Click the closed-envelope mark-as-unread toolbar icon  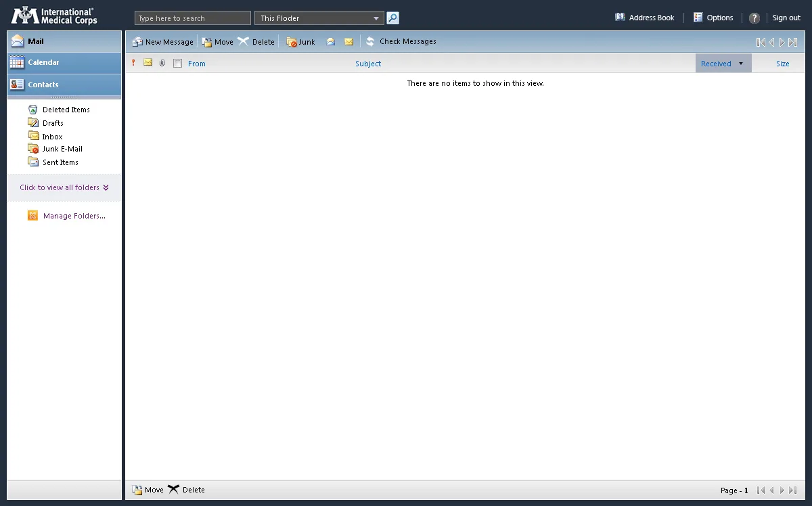click(x=348, y=42)
